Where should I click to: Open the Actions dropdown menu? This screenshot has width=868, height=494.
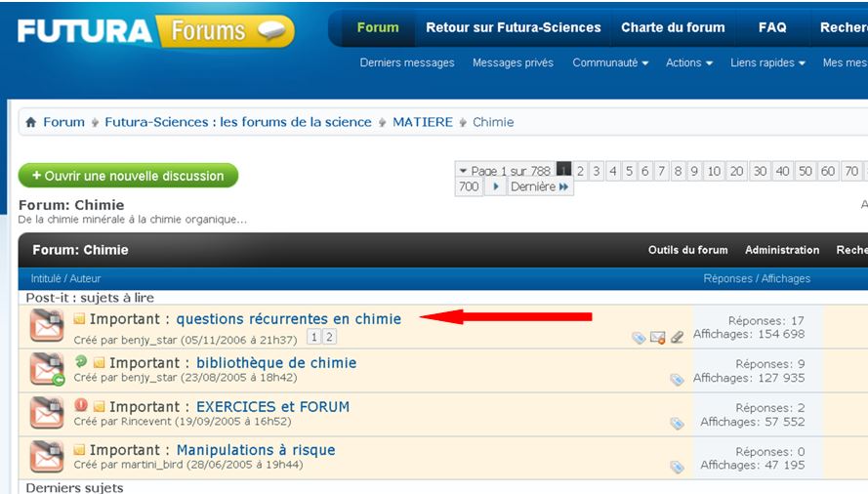tap(689, 62)
